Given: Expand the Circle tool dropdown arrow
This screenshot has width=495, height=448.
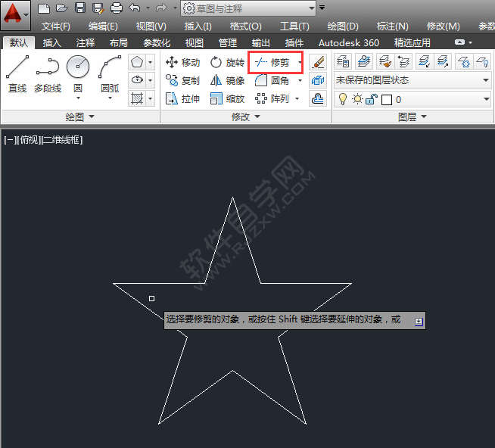Looking at the screenshot, I should 78,98.
